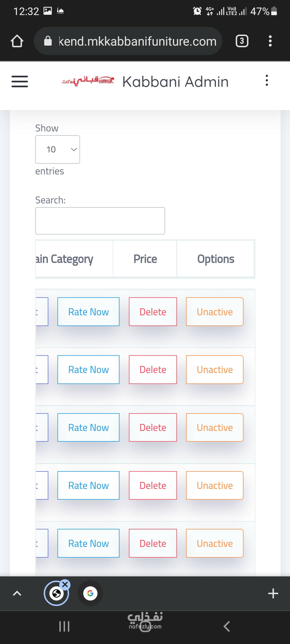
Task: Tap the browser home icon
Action: pyautogui.click(x=17, y=41)
